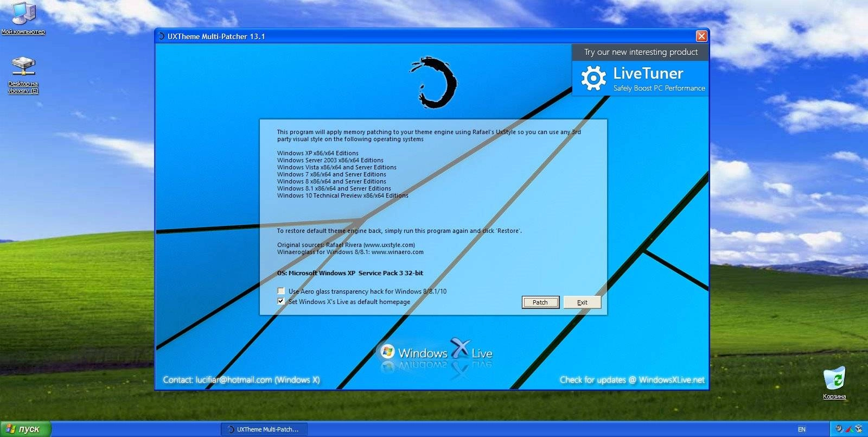Click the 'Windows 7 x86/x64 and Server Editions' line
The image size is (868, 437).
tap(332, 174)
